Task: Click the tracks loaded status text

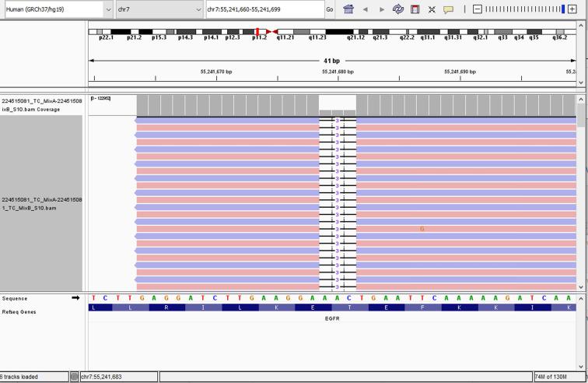Action: tap(21, 377)
